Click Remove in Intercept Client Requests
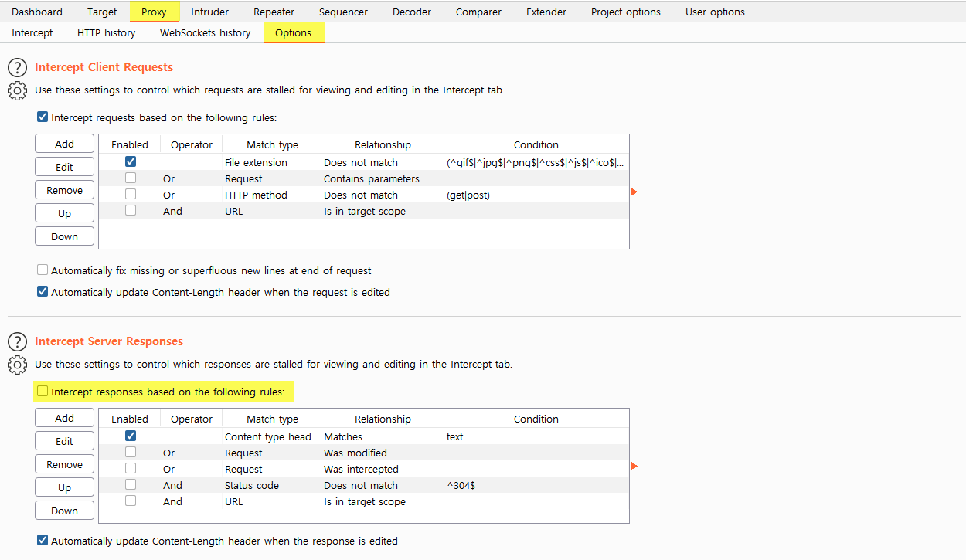This screenshot has height=560, width=966. pyautogui.click(x=65, y=190)
